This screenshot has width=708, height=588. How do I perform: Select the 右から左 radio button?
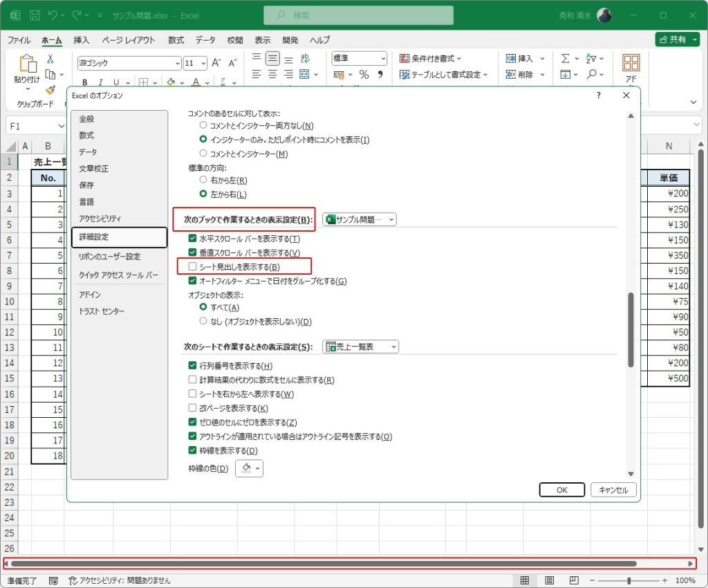(203, 180)
